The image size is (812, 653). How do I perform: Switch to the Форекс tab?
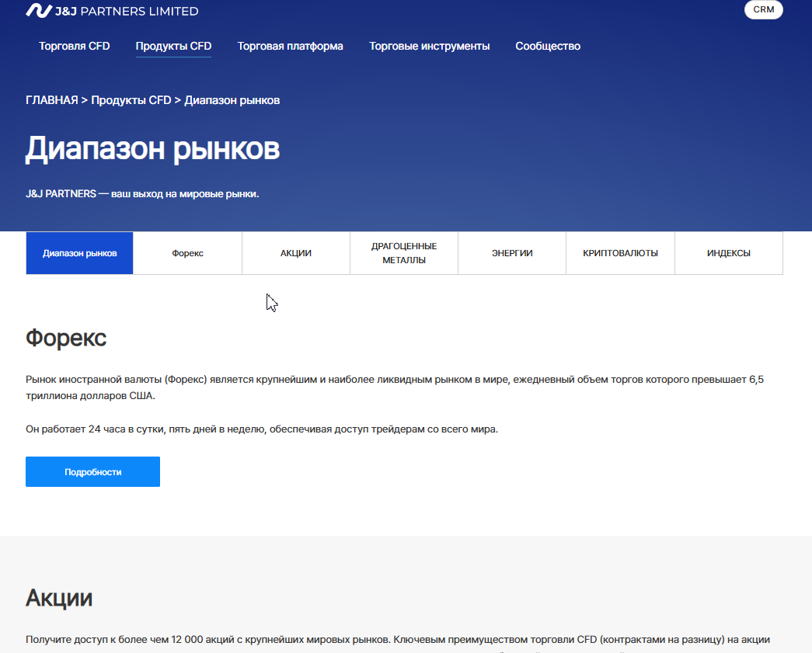187,253
